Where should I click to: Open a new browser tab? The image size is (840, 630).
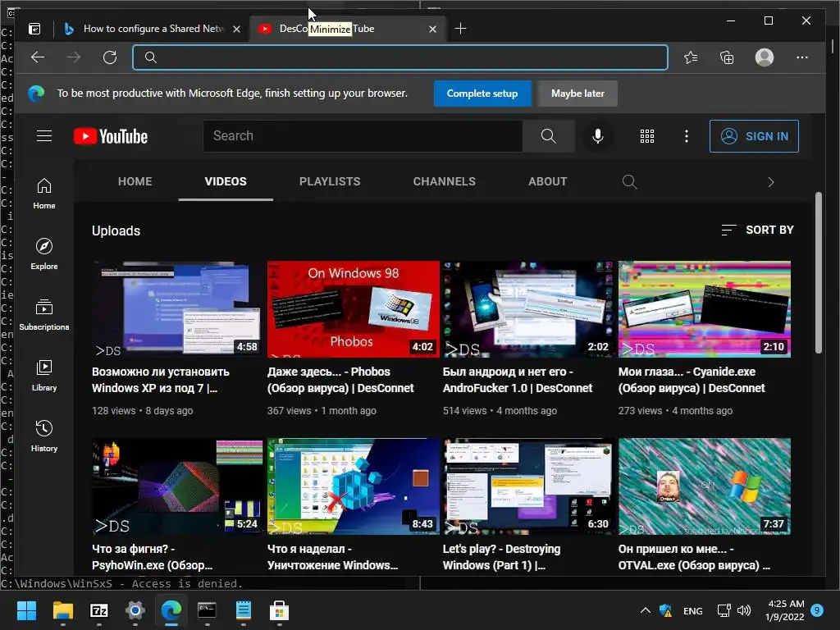460,29
